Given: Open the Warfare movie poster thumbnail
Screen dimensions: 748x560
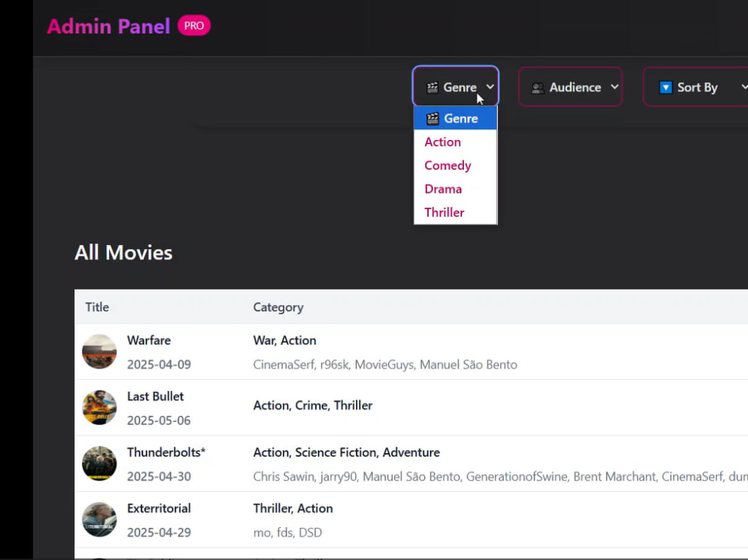Looking at the screenshot, I should [x=99, y=351].
